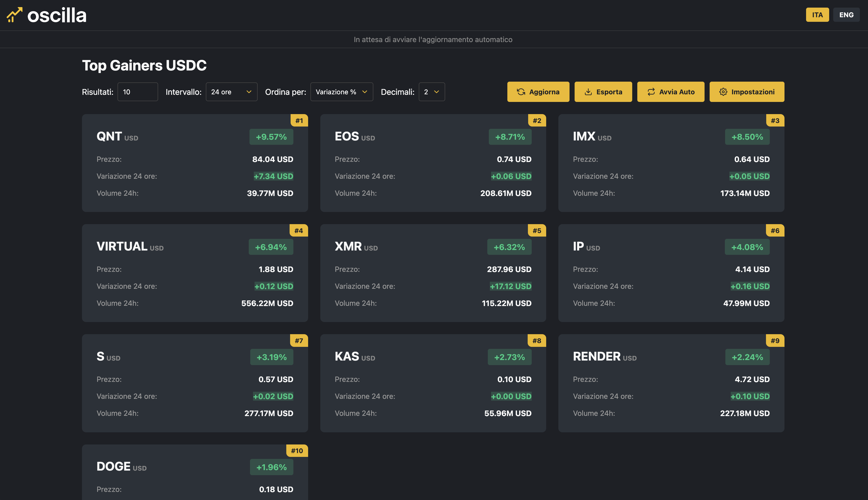Click the #1 rank badge
868x500 pixels.
[x=299, y=120]
